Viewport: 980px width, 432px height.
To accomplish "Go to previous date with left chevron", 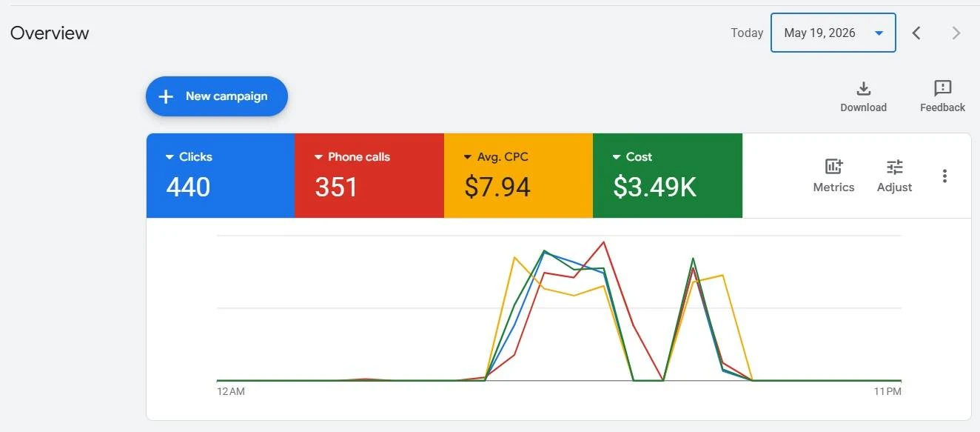I will point(916,33).
